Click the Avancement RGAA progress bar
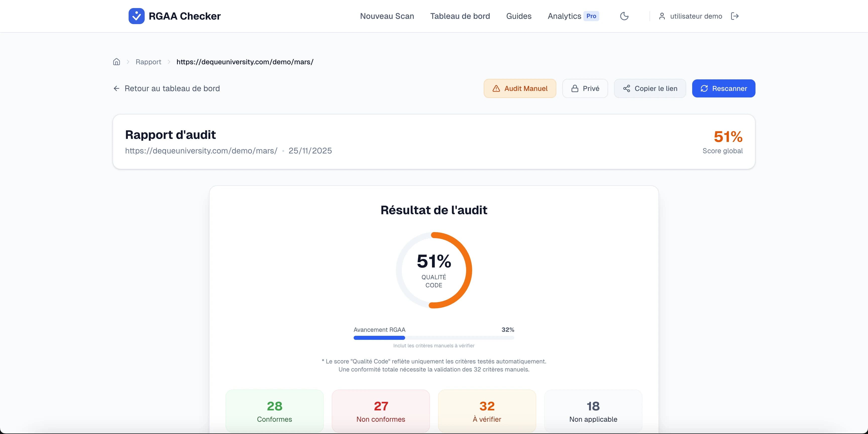The width and height of the screenshot is (868, 434). click(x=434, y=338)
